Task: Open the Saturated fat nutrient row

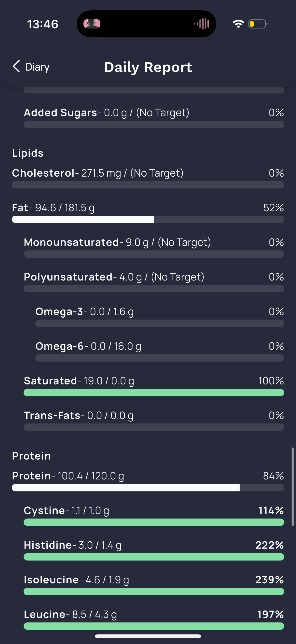Action: [154, 386]
